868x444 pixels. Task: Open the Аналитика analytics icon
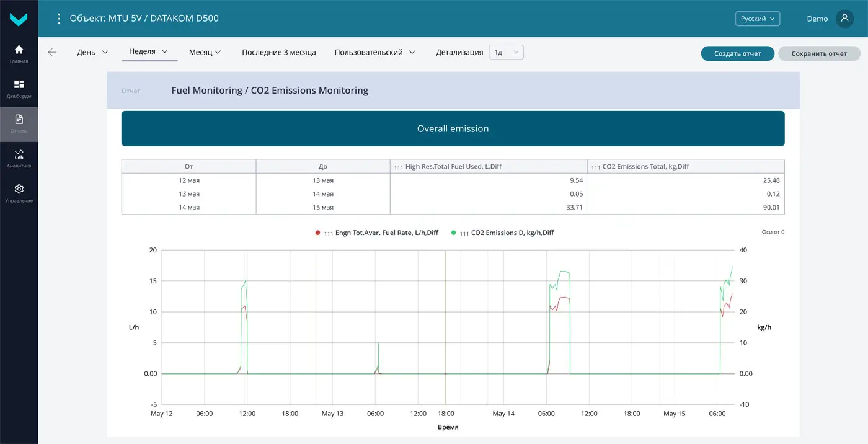(19, 158)
